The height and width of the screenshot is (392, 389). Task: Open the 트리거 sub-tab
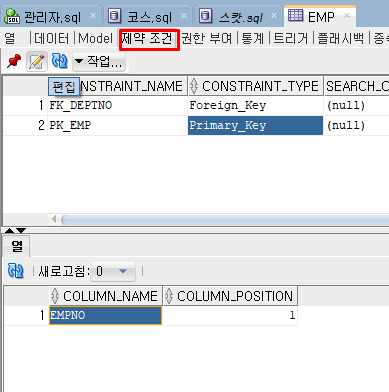(x=291, y=38)
